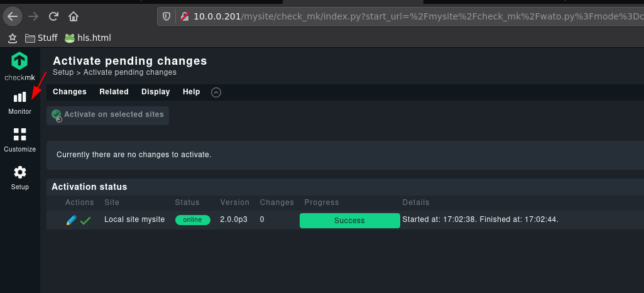Open the Help dropdown menu
Image resolution: width=644 pixels, height=293 pixels.
[x=191, y=92]
